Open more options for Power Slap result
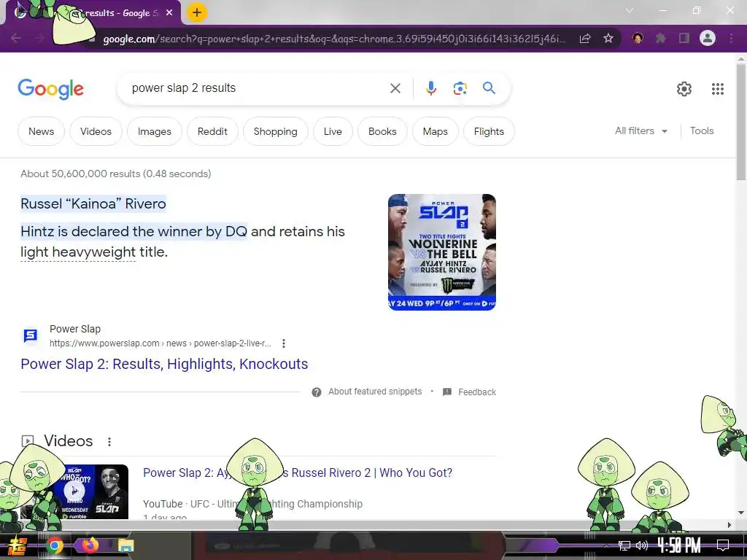This screenshot has height=560, width=747. (284, 343)
